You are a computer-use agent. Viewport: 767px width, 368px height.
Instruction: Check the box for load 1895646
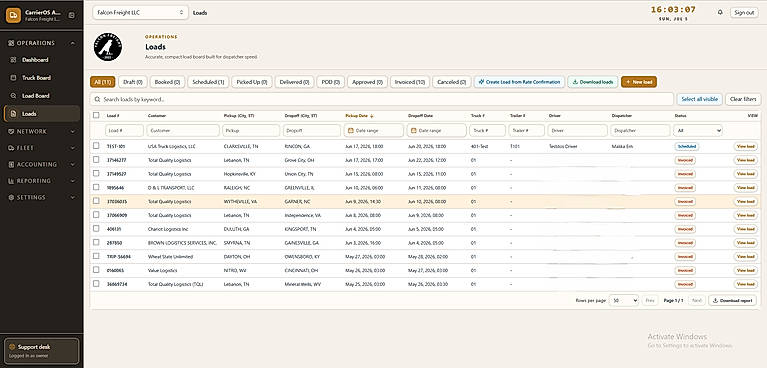pos(96,187)
